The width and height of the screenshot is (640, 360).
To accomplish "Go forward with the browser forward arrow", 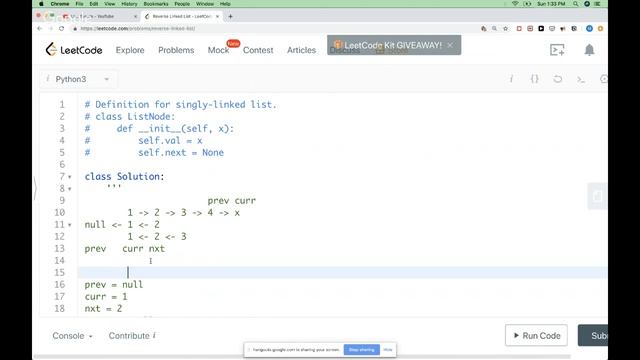I will coord(51,29).
